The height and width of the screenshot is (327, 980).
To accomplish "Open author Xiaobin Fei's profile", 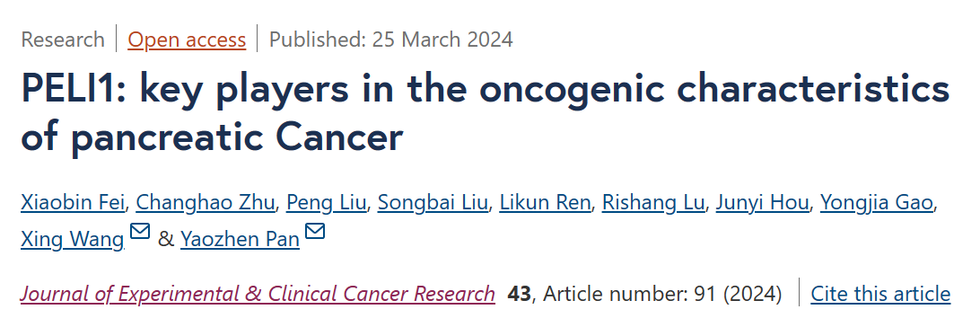I will pyautogui.click(x=73, y=202).
